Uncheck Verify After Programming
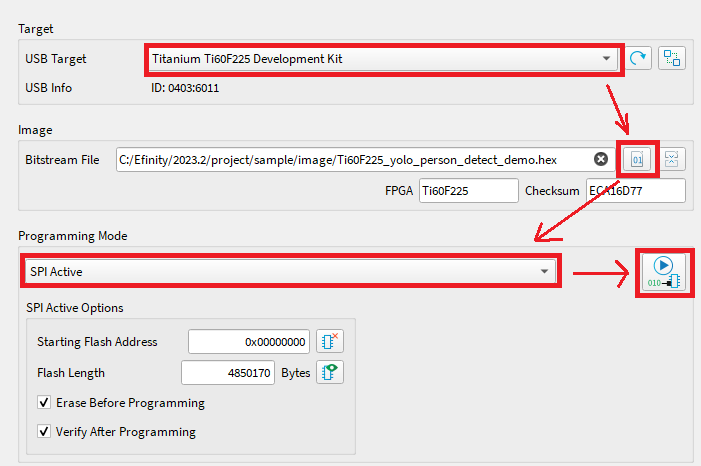Image resolution: width=701 pixels, height=466 pixels. [x=44, y=432]
